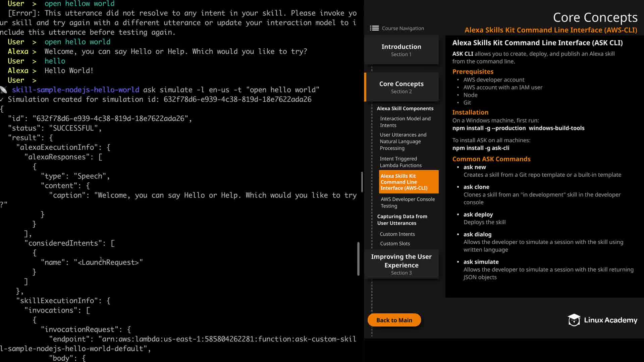Click Capturing Data from User Utterances heading
The height and width of the screenshot is (362, 644).
pyautogui.click(x=402, y=220)
